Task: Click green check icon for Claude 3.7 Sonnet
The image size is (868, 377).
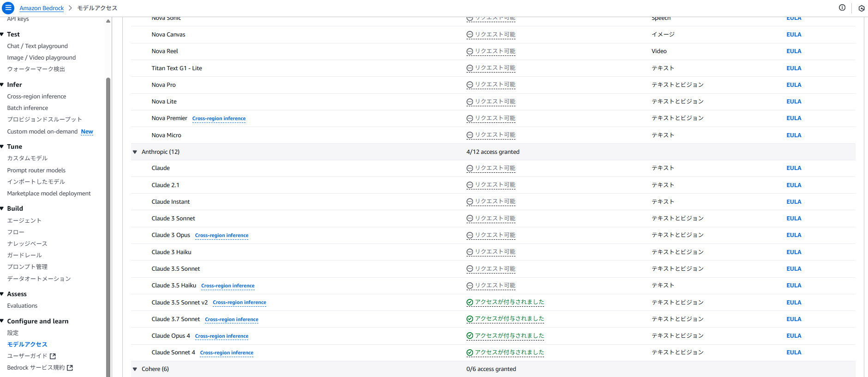Action: (470, 319)
